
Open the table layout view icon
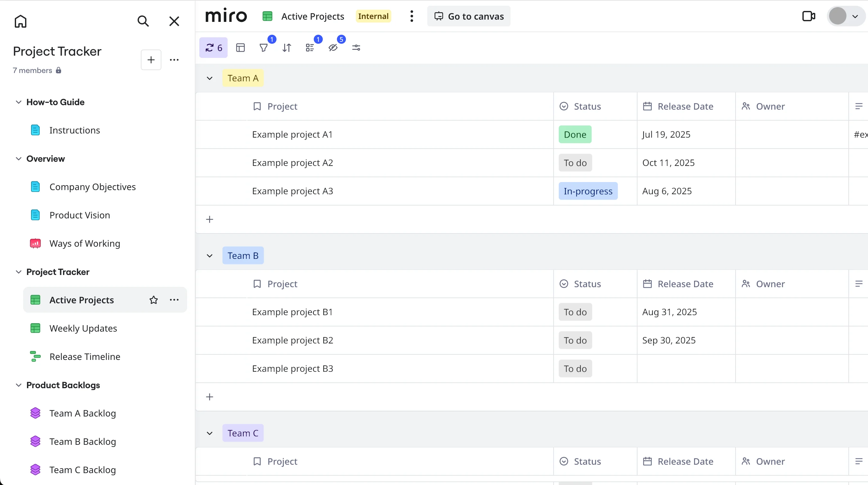click(240, 48)
